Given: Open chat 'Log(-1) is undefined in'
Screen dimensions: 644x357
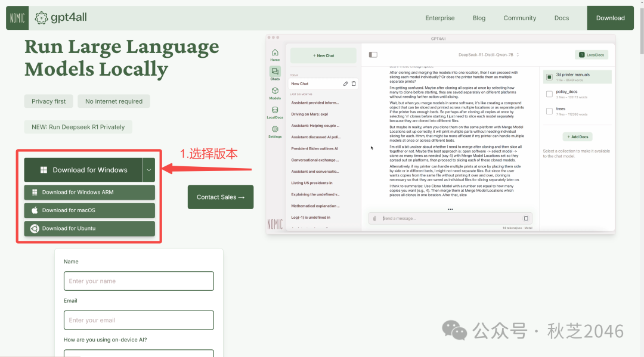Looking at the screenshot, I should (311, 218).
